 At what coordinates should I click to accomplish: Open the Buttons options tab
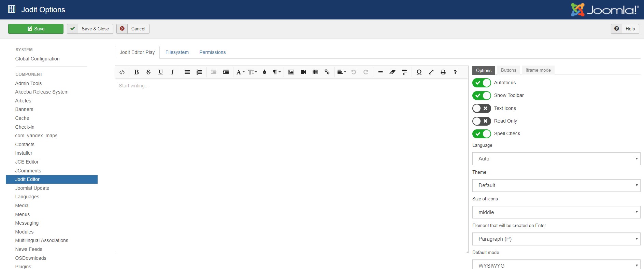click(x=509, y=70)
